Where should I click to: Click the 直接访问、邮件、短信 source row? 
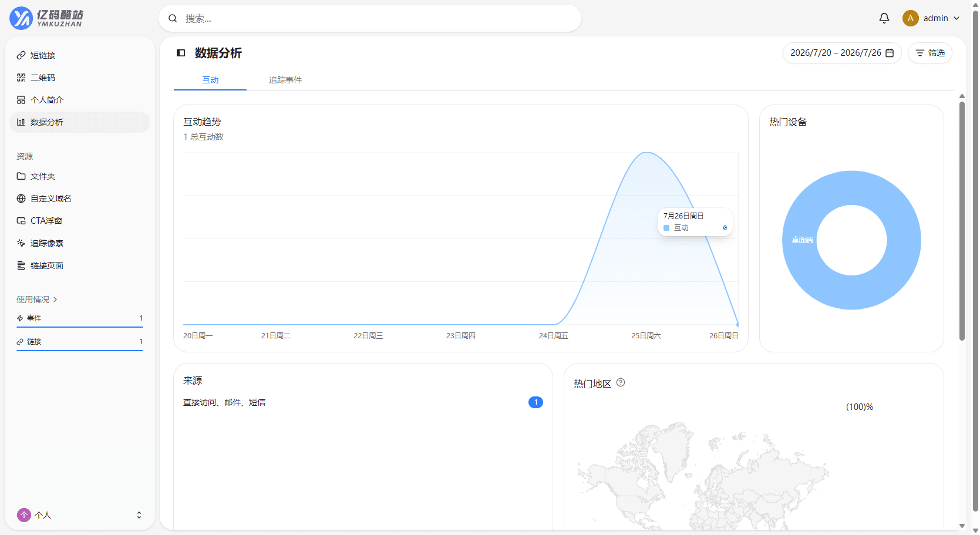pos(363,402)
